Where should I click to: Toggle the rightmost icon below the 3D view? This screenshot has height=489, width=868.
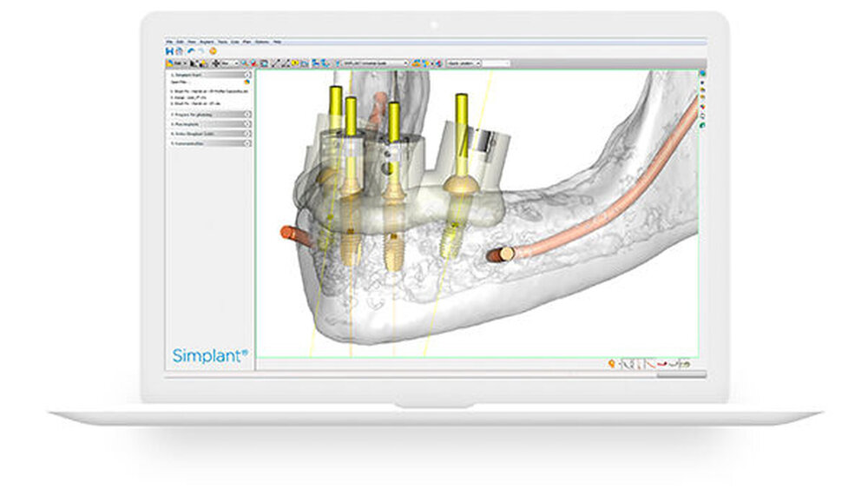pyautogui.click(x=687, y=363)
